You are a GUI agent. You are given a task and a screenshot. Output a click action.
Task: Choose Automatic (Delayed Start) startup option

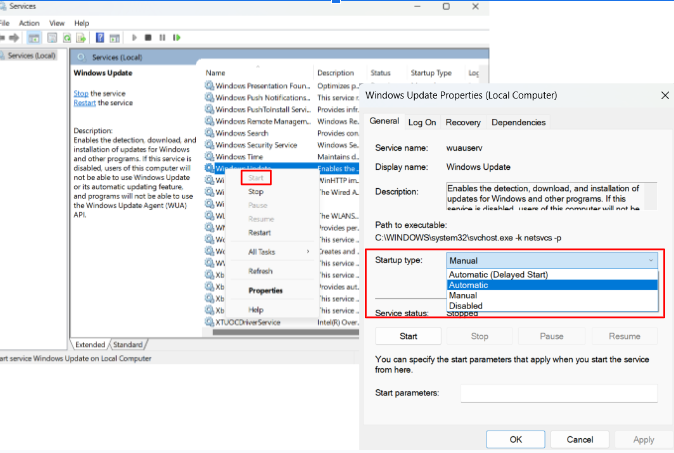pyautogui.click(x=552, y=274)
